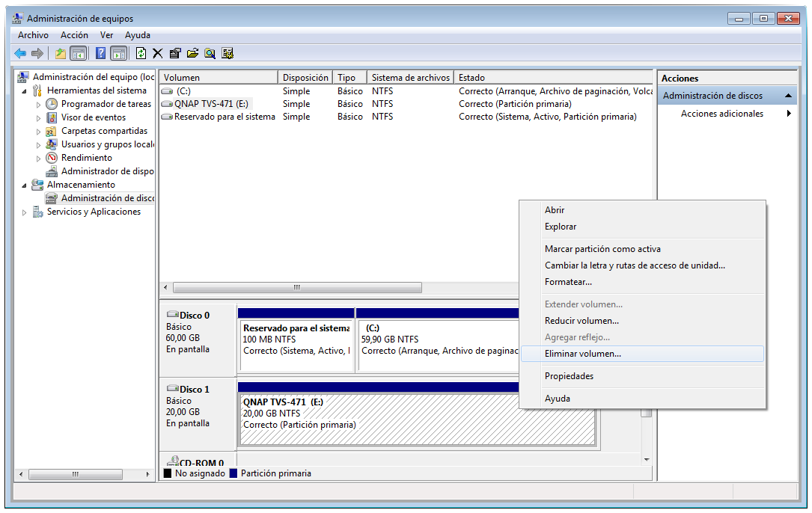Screen dimensions: 812x513
Task: Click the open folder toolbar icon
Action: tap(192, 53)
